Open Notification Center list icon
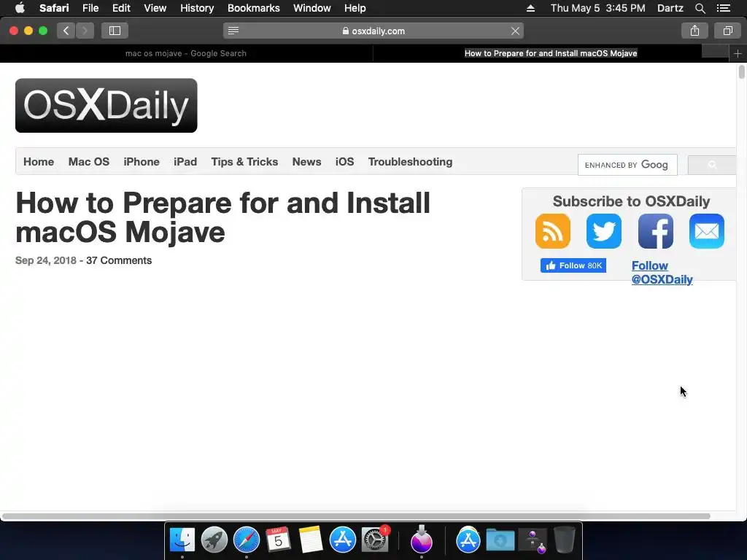 pos(724,8)
